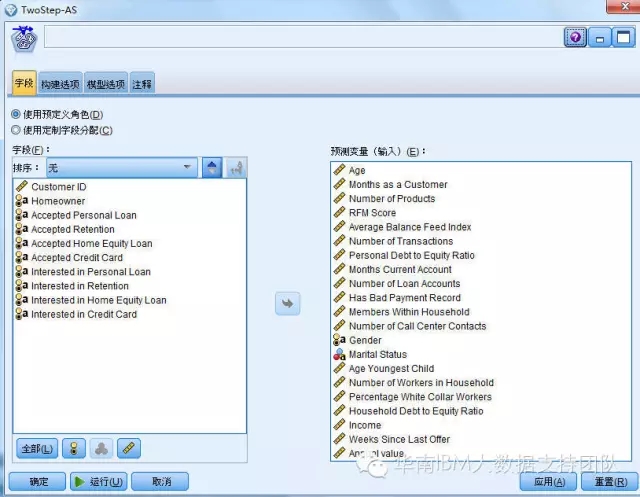Viewport: 640px width, 497px height.
Task: Select all continuous fields ruler button
Action: pyautogui.click(x=129, y=448)
